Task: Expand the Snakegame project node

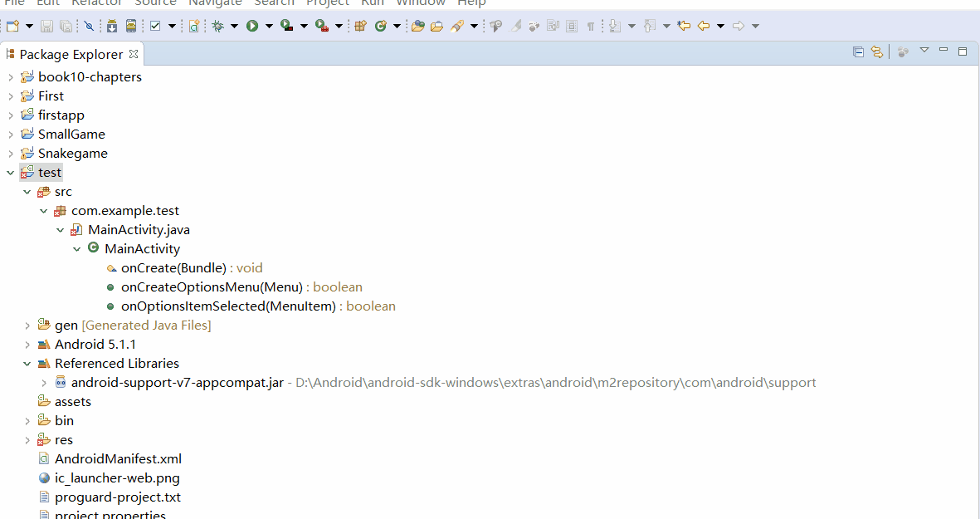Action: click(11, 154)
